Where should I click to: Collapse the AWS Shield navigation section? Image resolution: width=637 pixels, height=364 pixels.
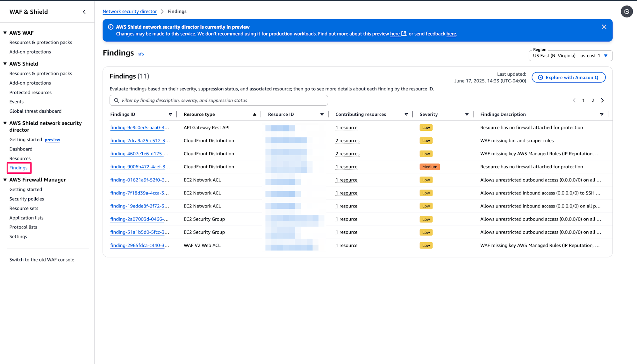click(5, 64)
